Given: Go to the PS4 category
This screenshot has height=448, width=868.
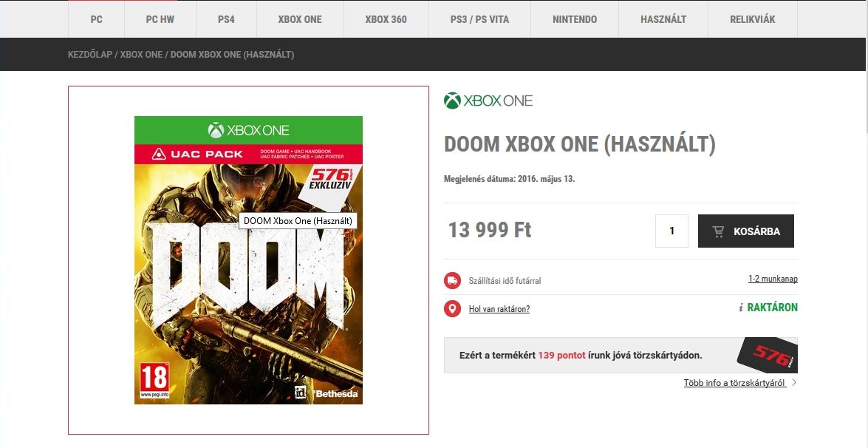Looking at the screenshot, I should (x=226, y=19).
